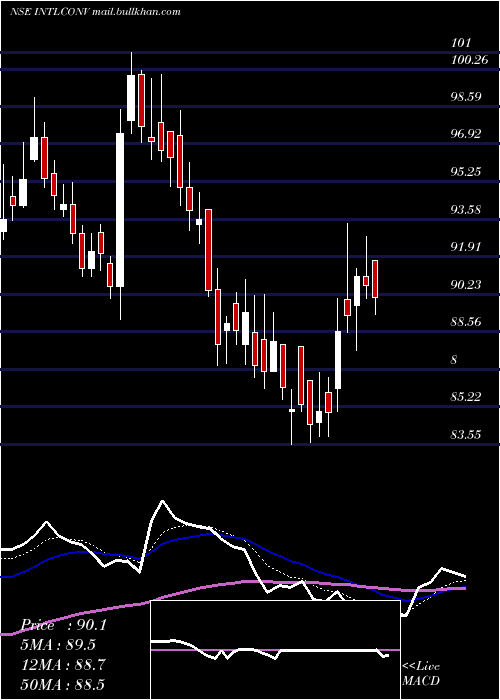Image resolution: width=500 pixels, height=700 pixels.
Task: Click the 95.25 price axis label
Action: click(466, 171)
